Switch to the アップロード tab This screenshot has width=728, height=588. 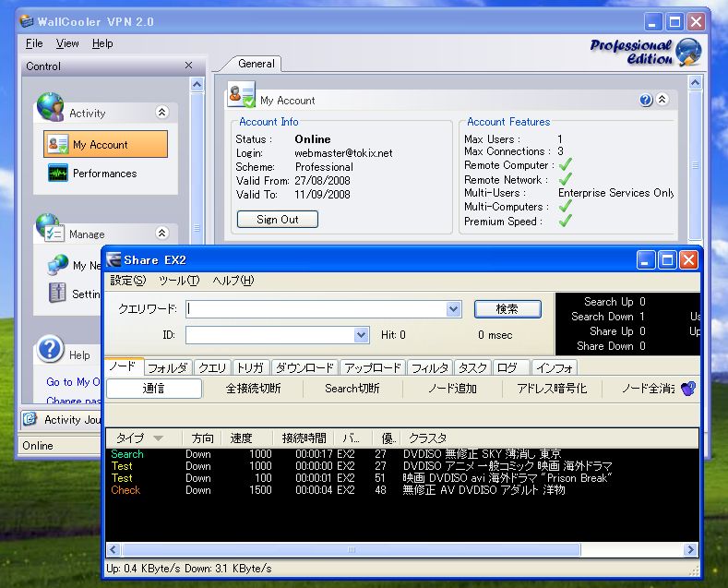pos(373,368)
